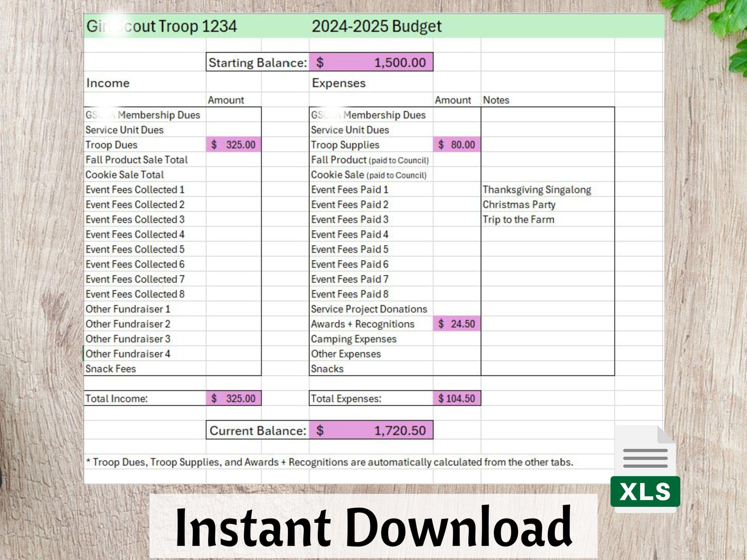
Task: Click the 'Service Project Donations' label
Action: click(x=369, y=309)
